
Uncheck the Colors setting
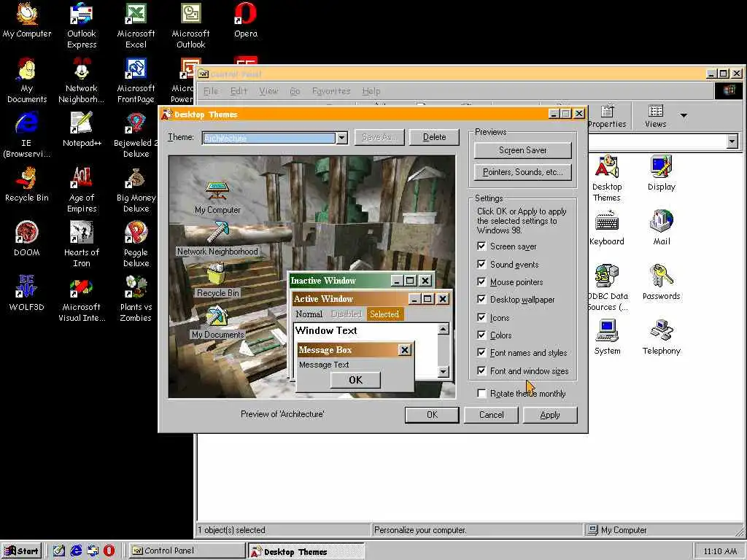click(x=481, y=335)
